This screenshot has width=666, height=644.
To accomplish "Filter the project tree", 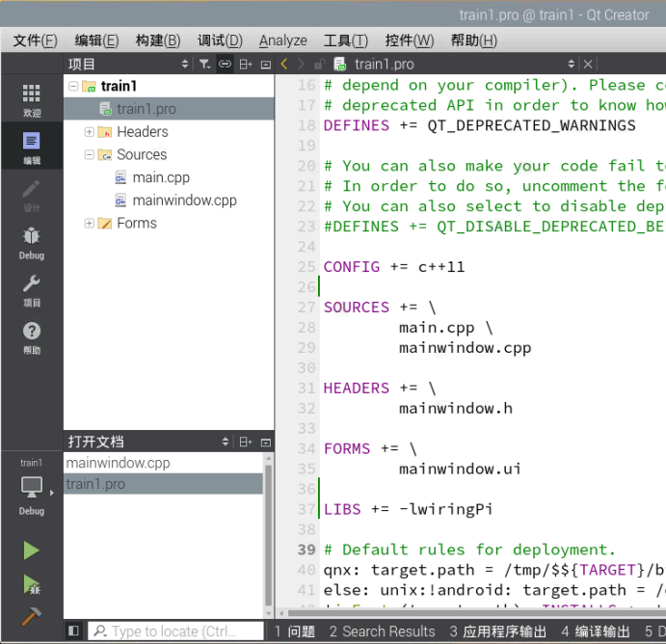I will click(x=204, y=65).
